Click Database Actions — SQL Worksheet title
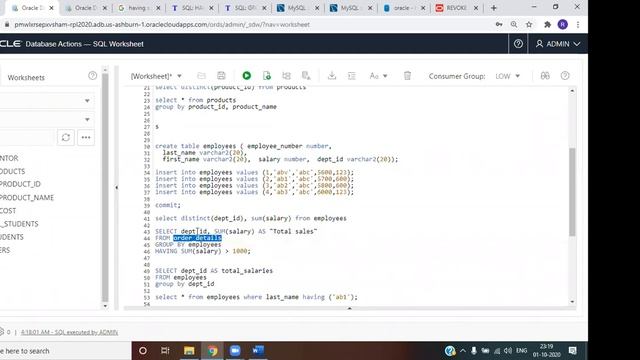Image resolution: width=640 pixels, height=360 pixels. (84, 44)
